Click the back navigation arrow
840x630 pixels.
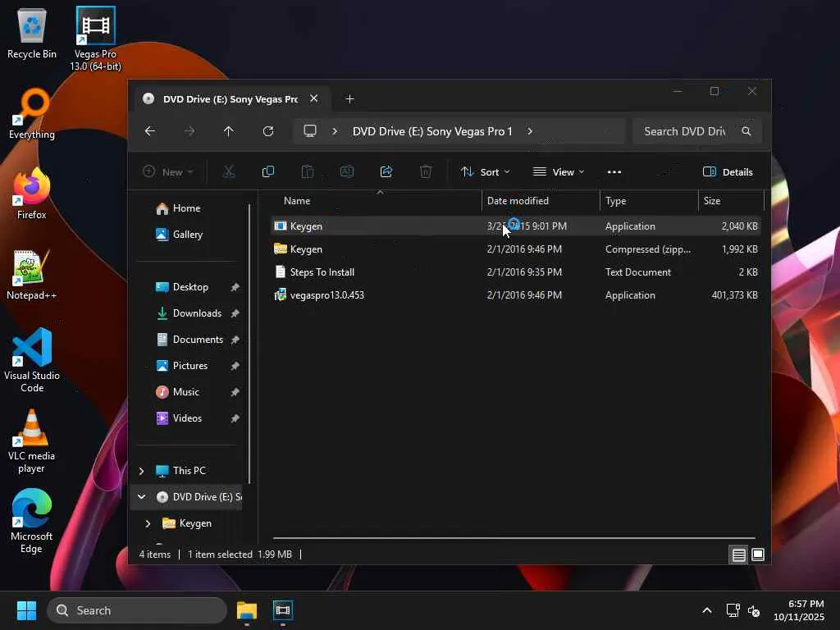pos(150,131)
